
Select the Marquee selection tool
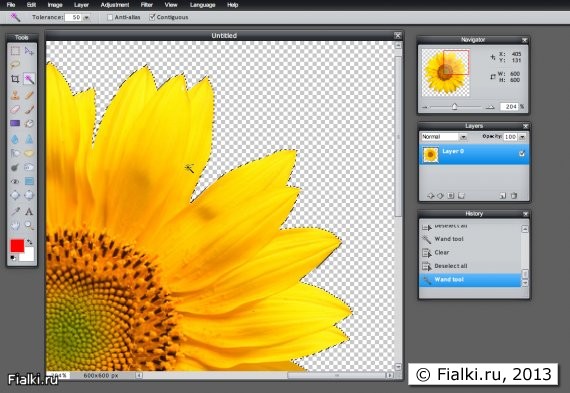(x=15, y=51)
